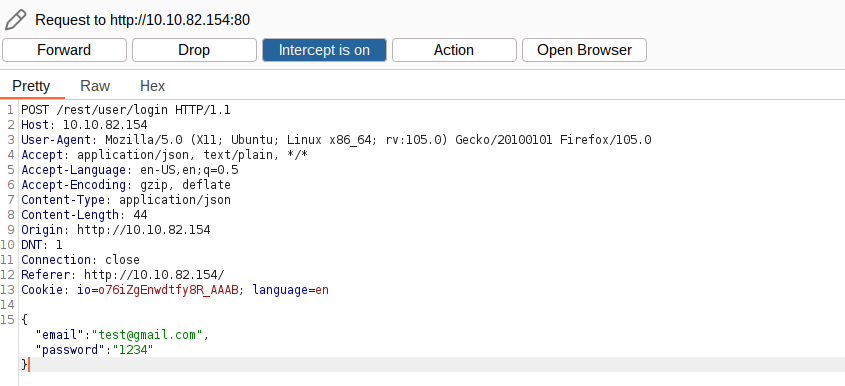Select the Content-Type application/json value
Viewport: 845px width, 386px height.
click(175, 200)
